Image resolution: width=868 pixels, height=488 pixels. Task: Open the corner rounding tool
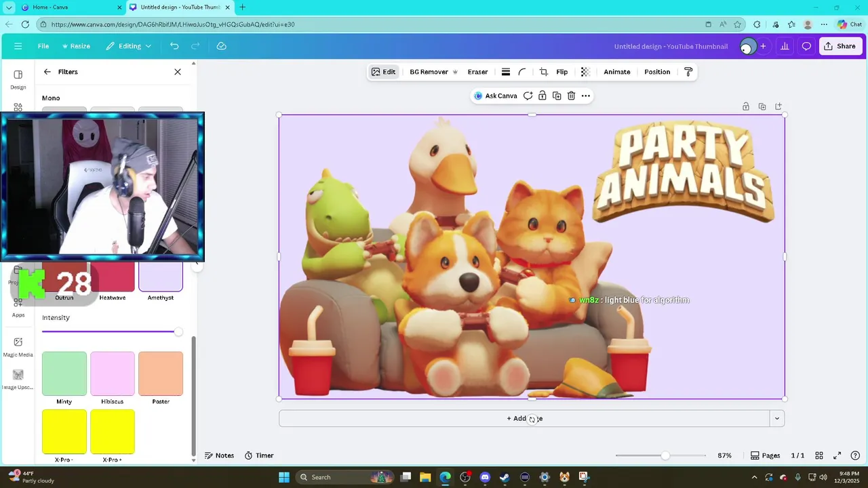pos(522,72)
